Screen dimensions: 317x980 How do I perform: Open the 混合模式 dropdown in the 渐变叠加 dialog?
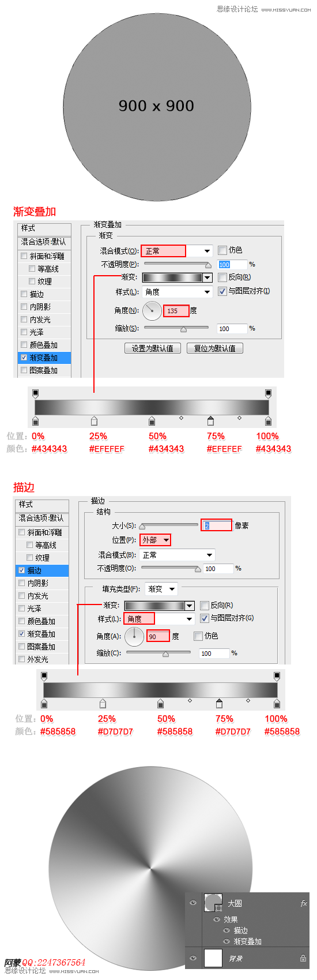[x=178, y=251]
